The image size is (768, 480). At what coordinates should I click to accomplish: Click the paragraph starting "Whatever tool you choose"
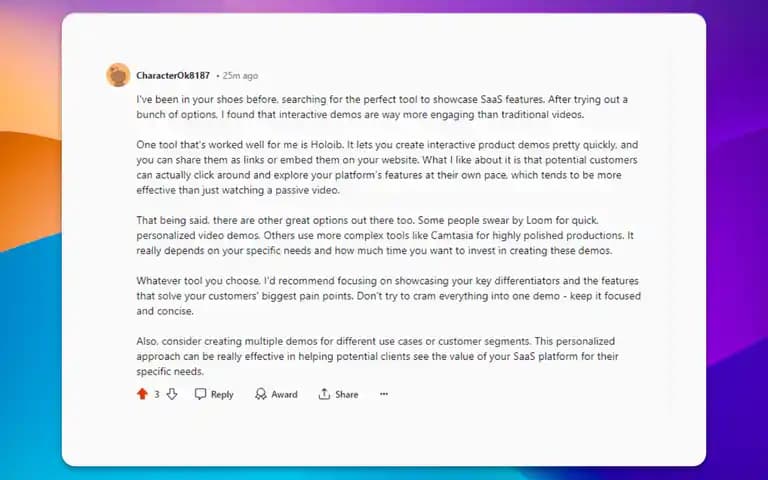(388, 296)
